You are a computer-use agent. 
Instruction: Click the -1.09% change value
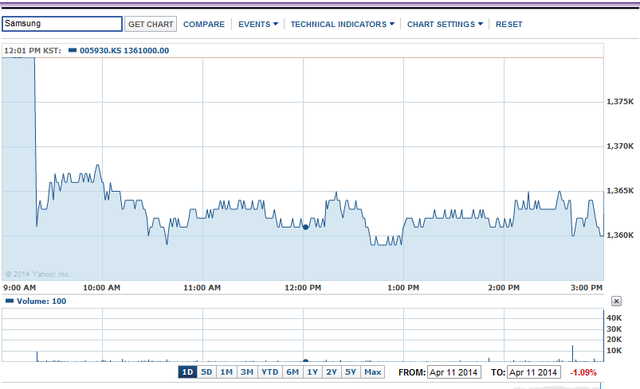pos(583,373)
